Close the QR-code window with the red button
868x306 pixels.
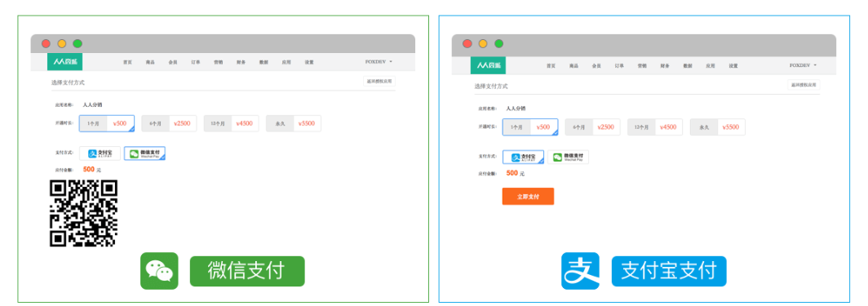coord(46,44)
